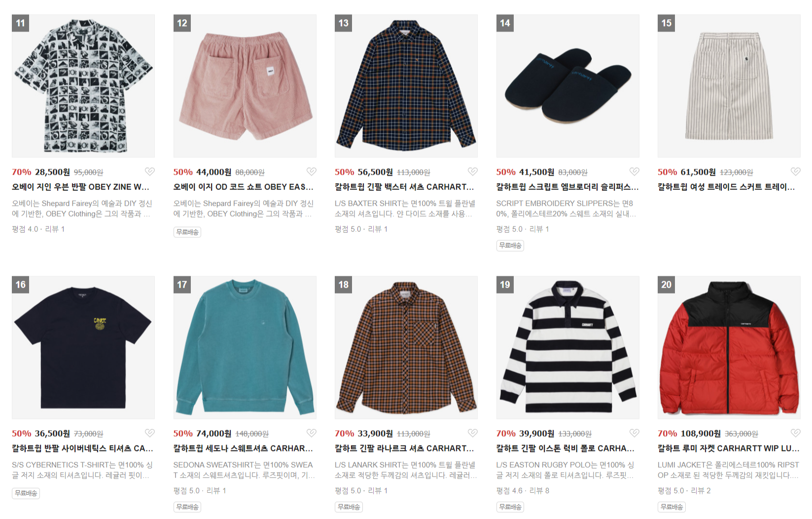This screenshot has height=519, width=812.
Task: Open product title 오베이 이지 OD 코드 쇼트
Action: pos(243,187)
